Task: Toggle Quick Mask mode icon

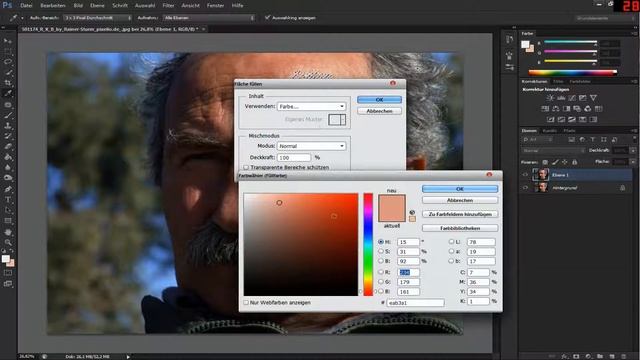Action: 8,273
